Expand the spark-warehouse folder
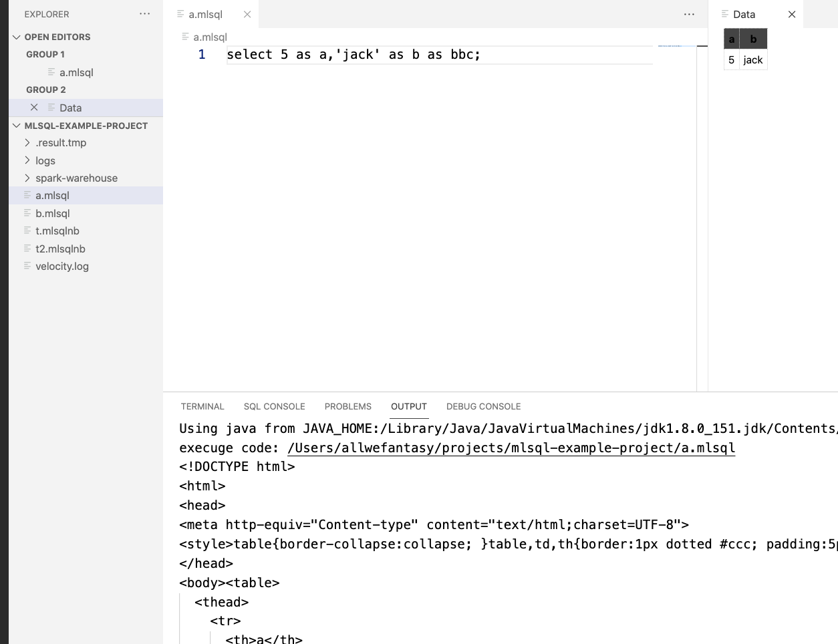Screen dimensions: 838x644 click(27, 178)
